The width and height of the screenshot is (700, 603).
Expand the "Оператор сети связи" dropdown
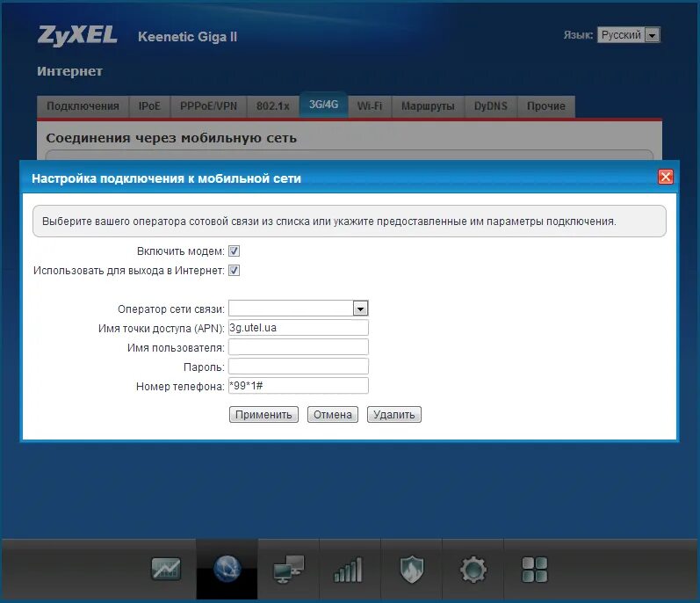(x=359, y=309)
